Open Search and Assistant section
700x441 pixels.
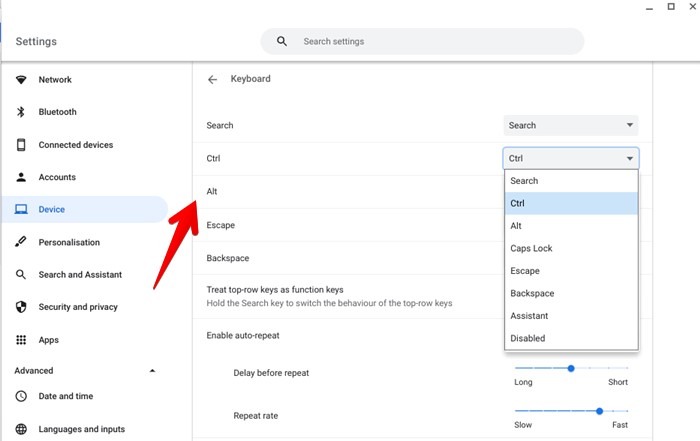[80, 275]
